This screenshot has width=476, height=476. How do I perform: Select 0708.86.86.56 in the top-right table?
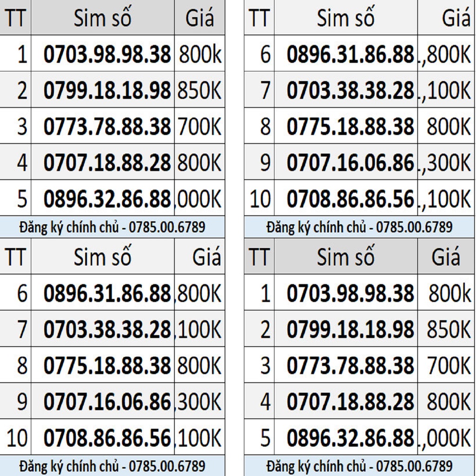(x=350, y=199)
